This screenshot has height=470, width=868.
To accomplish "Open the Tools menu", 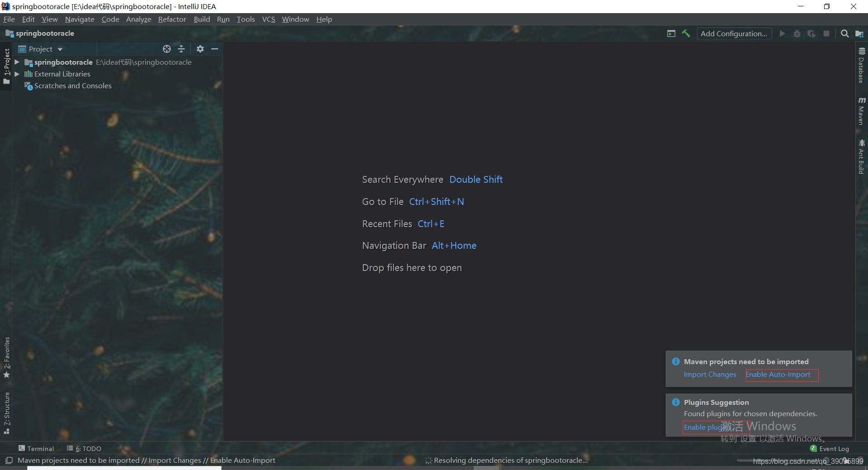I will click(x=245, y=19).
